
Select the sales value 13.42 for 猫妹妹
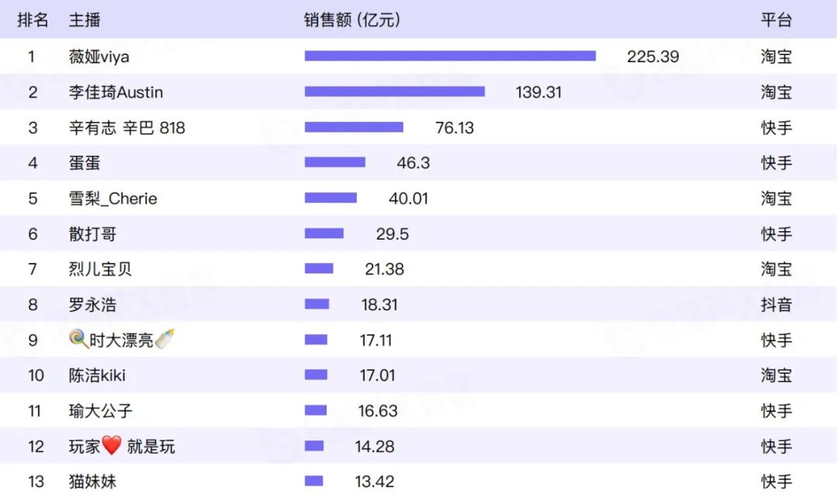[x=375, y=482]
